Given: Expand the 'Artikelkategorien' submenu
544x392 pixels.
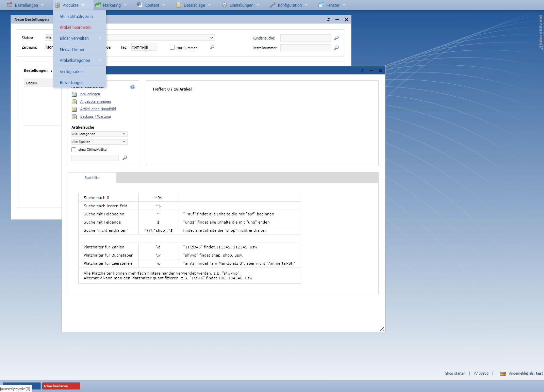Looking at the screenshot, I should [x=80, y=61].
